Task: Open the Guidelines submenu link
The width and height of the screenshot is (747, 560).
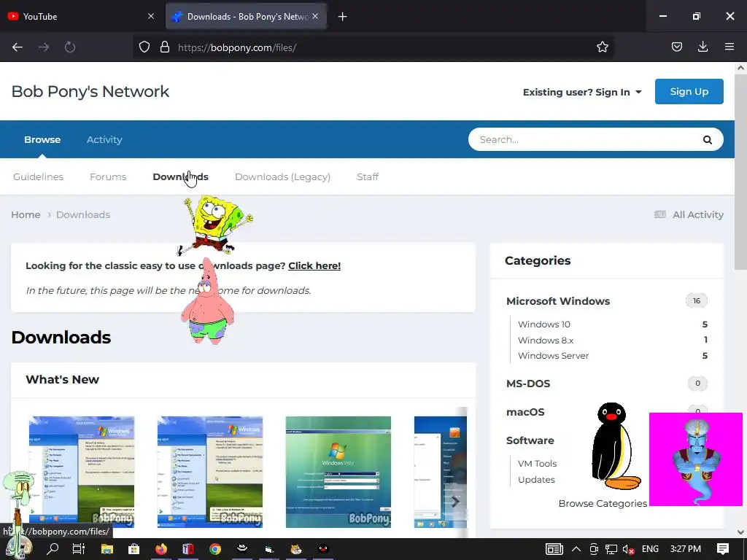Action: 38,176
